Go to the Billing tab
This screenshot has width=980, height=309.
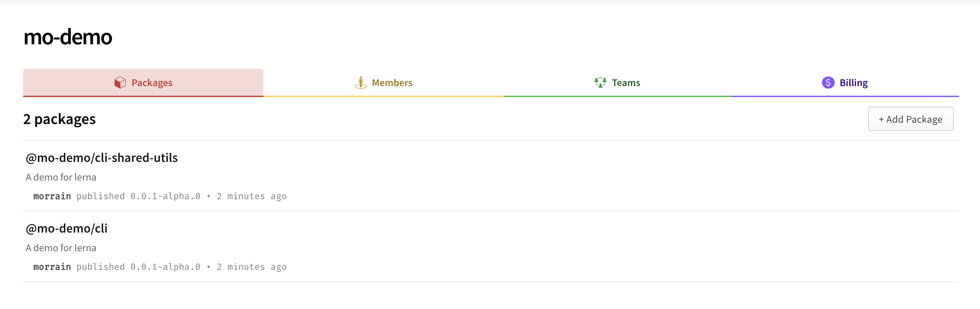click(845, 83)
